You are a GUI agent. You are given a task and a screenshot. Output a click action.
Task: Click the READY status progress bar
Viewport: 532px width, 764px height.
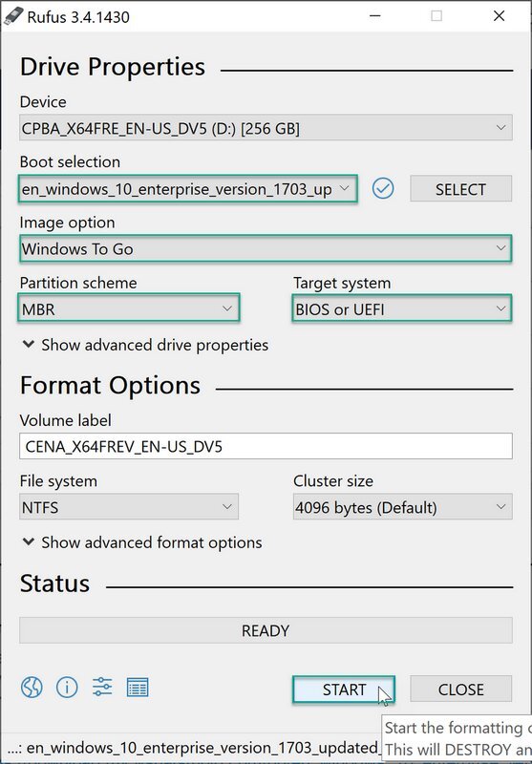[x=266, y=630]
